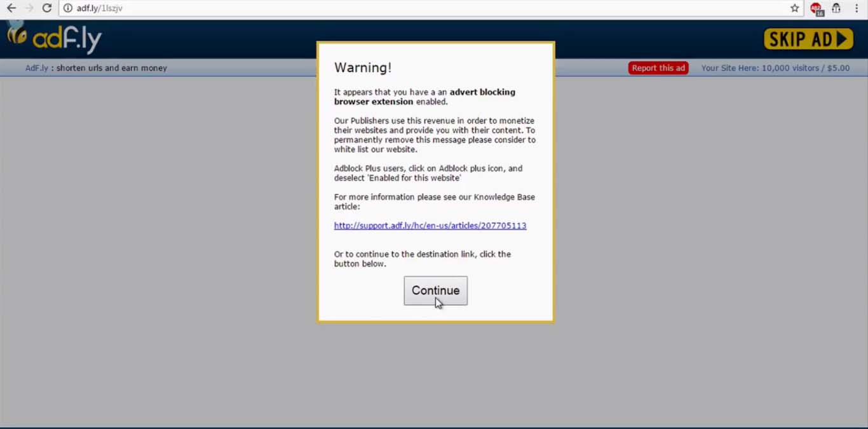Click the Continue button in the warning dialog
The width and height of the screenshot is (868, 429).
click(x=435, y=290)
